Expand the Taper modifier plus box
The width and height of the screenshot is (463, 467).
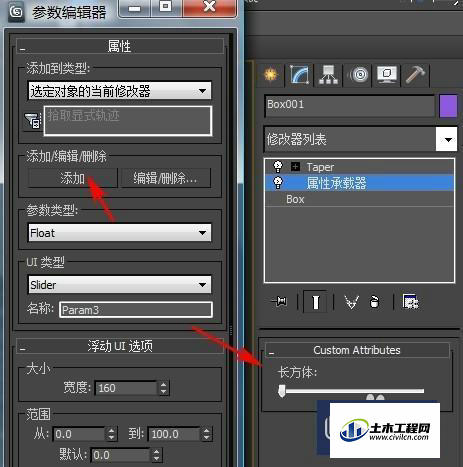pos(295,167)
